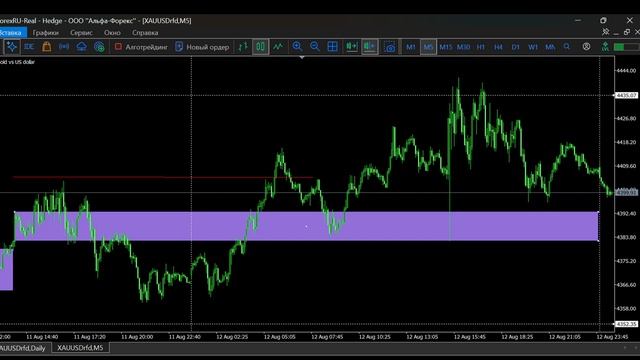640x360 pixels.
Task: Click the pin icon under window controls
Action: click(x=606, y=32)
